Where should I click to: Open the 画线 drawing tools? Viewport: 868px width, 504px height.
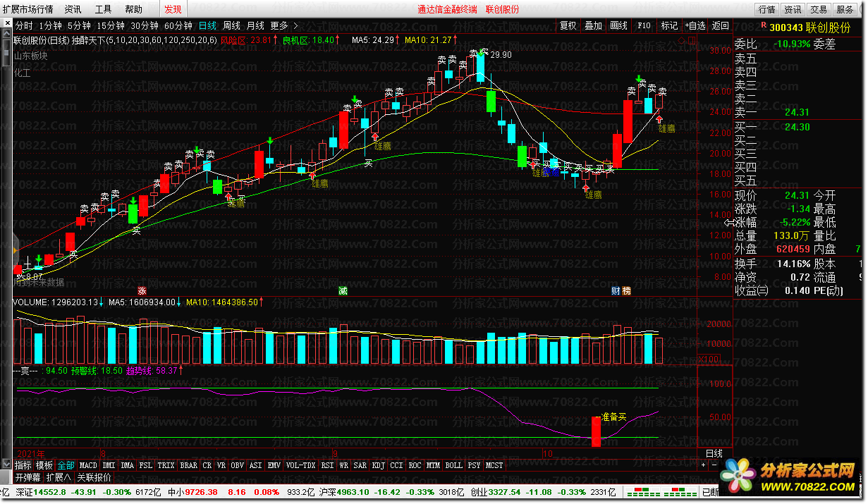pyautogui.click(x=618, y=25)
